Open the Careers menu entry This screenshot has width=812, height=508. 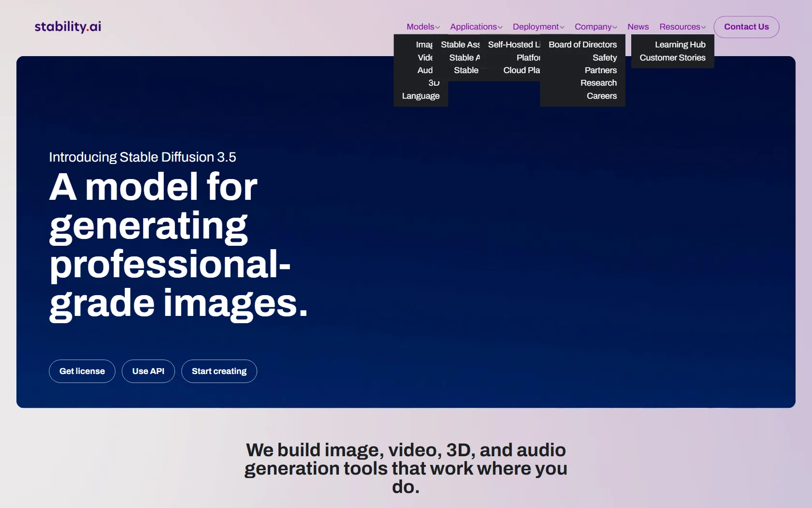601,96
